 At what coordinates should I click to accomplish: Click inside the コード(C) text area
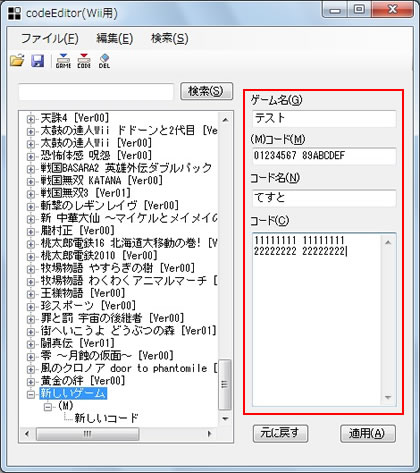click(317, 319)
